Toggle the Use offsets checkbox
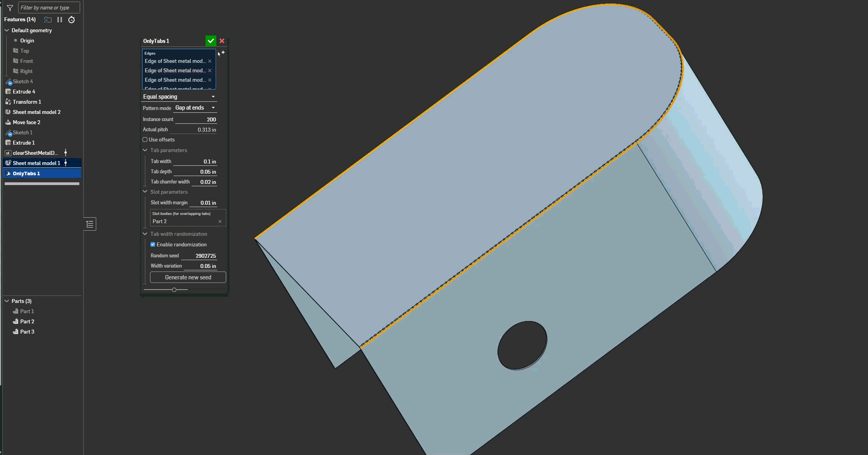 (x=145, y=139)
